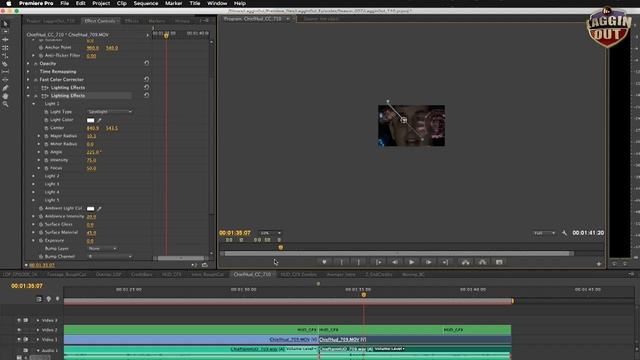Click the Extract button in Program Monitor
This screenshot has width=640, height=360.
[x=482, y=262]
